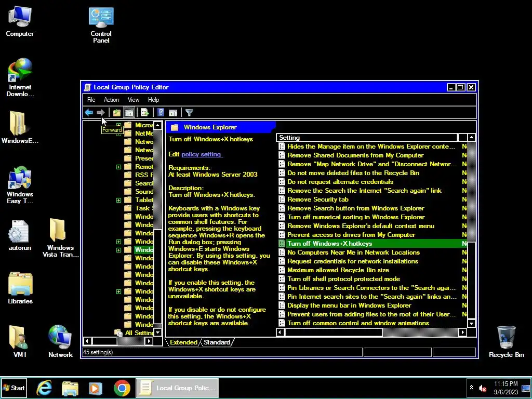This screenshot has height=399, width=532.
Task: Select 'Turn off Windows+X hotkeys' row
Action: [x=372, y=243]
